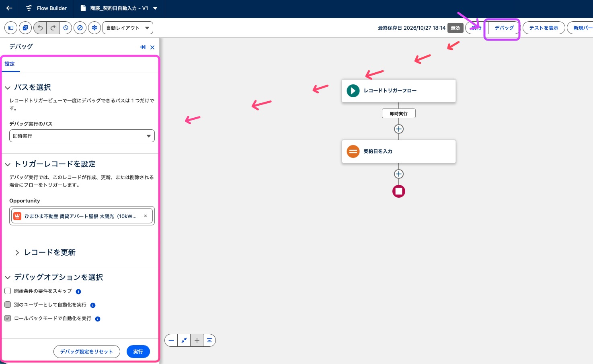Close the デバッグ panel with the X
Image resolution: width=593 pixels, height=364 pixels.
(152, 47)
